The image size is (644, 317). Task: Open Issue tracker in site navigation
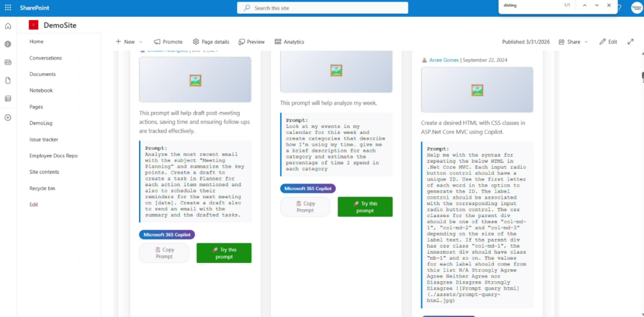[43, 140]
